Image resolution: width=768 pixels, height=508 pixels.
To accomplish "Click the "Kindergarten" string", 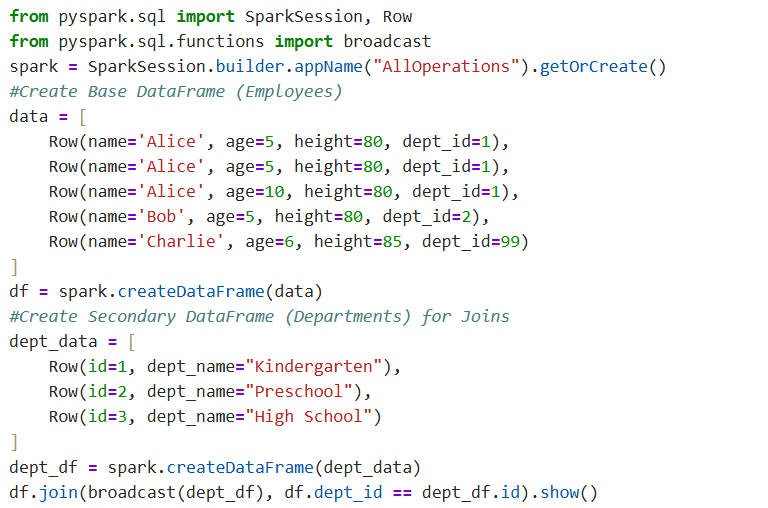I will 313,367.
